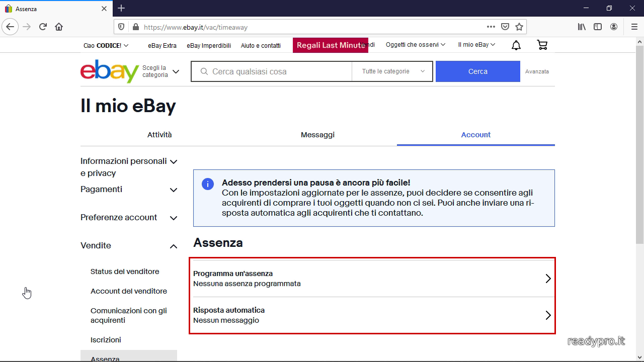Click the blue Cerca button
The image size is (644, 362).
(x=477, y=71)
